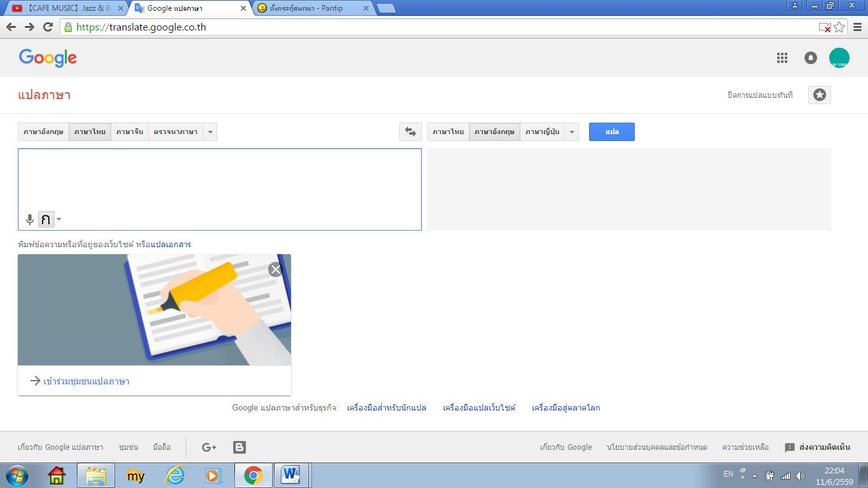Click the Thai keyboard input tool
This screenshot has height=488, width=868.
click(x=46, y=219)
